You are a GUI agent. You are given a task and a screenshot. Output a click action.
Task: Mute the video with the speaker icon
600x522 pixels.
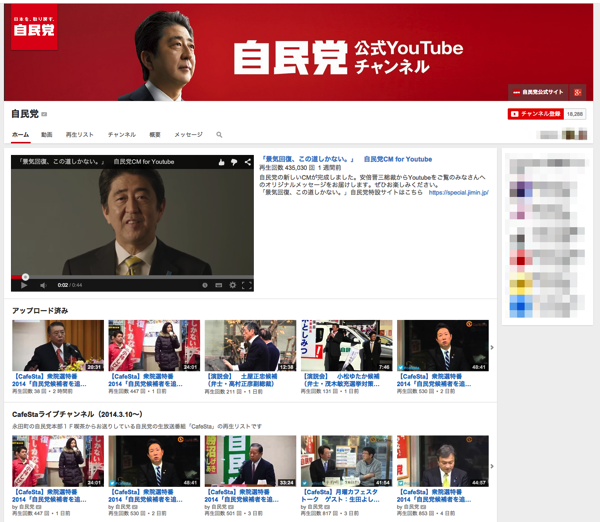[x=43, y=285]
